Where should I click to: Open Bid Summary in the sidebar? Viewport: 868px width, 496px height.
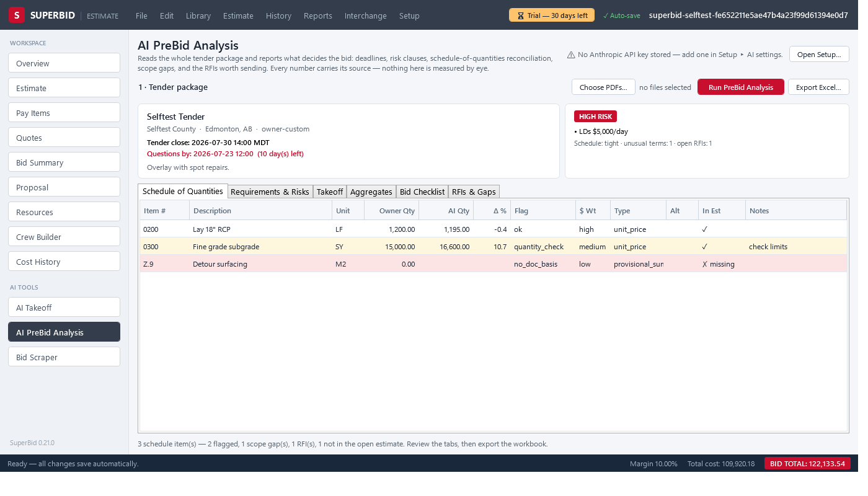[64, 162]
